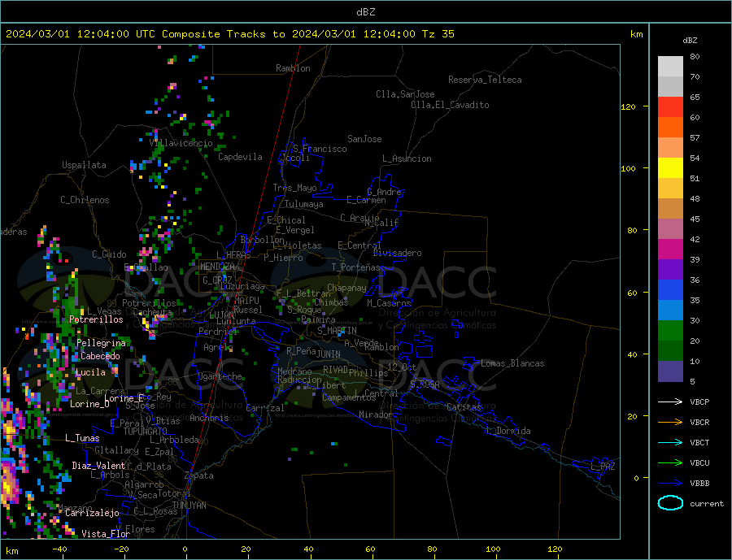732x560 pixels.
Task: Click the magenta 39 dBZ legend swatch
Action: [670, 250]
